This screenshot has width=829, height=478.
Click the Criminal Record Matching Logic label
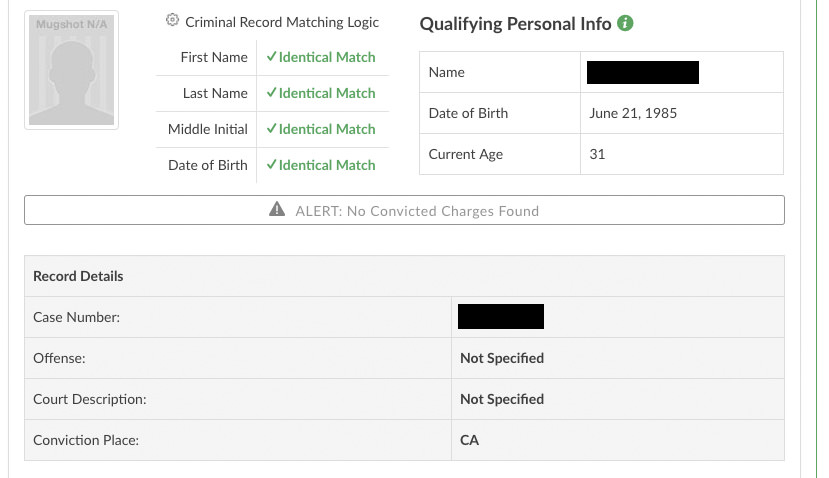[282, 22]
